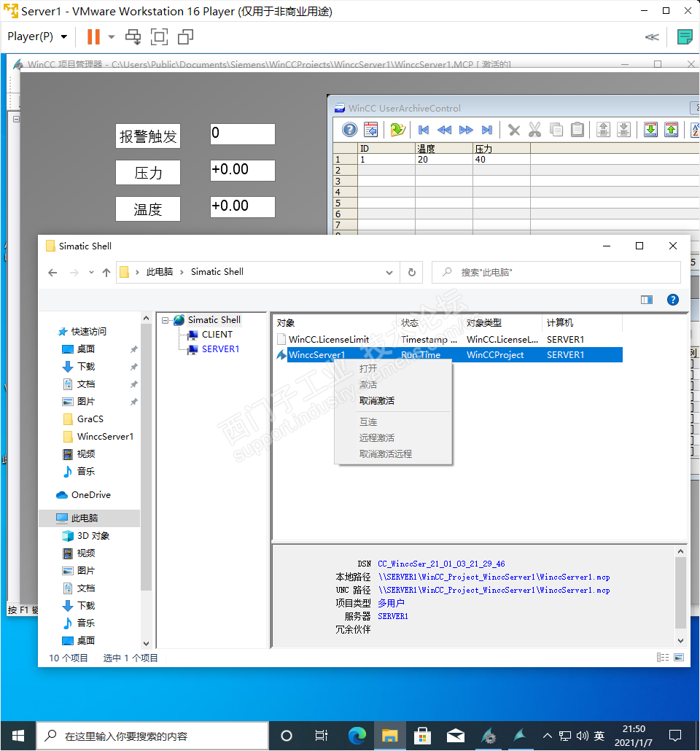The image size is (700, 751).
Task: Click the search 此电脑 box in explorer
Action: point(556,273)
